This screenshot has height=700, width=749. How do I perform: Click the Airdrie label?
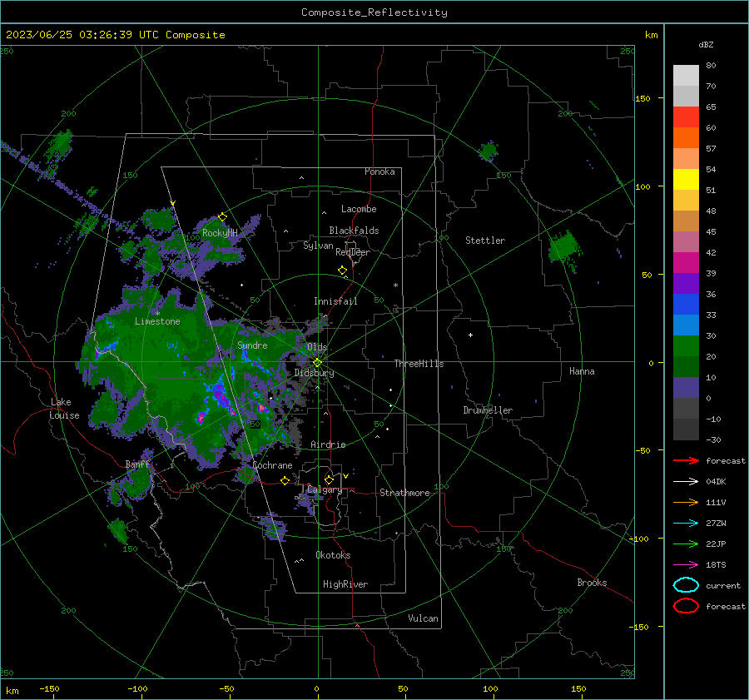[328, 444]
